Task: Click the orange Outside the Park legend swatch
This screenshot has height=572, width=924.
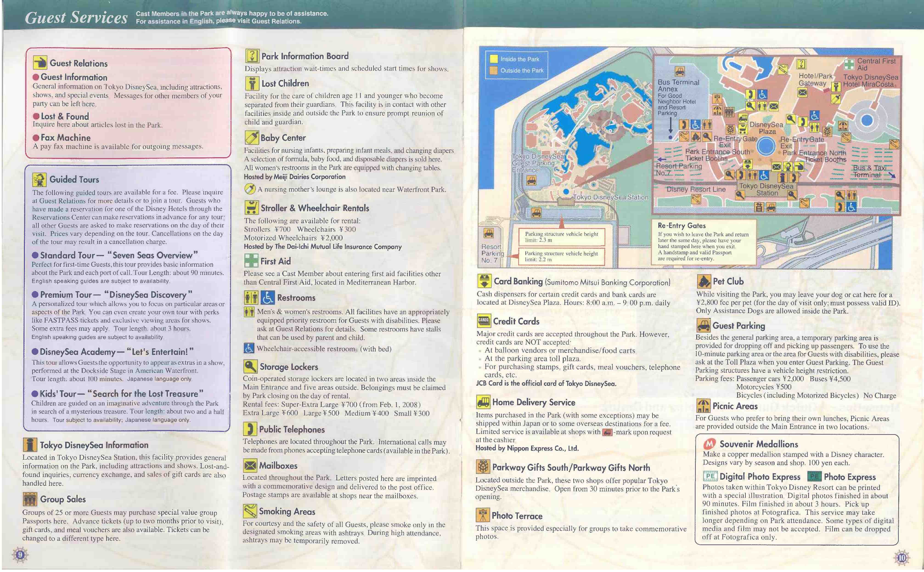Action: coord(494,70)
